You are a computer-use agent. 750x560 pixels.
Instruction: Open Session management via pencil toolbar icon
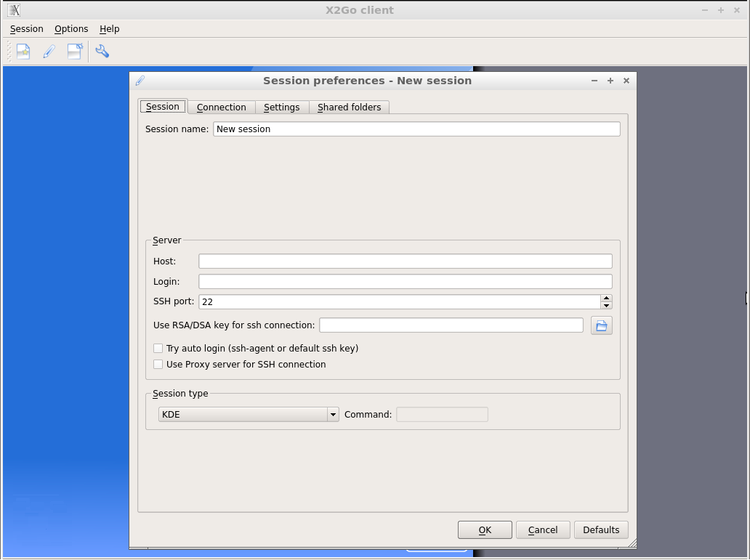pos(49,52)
